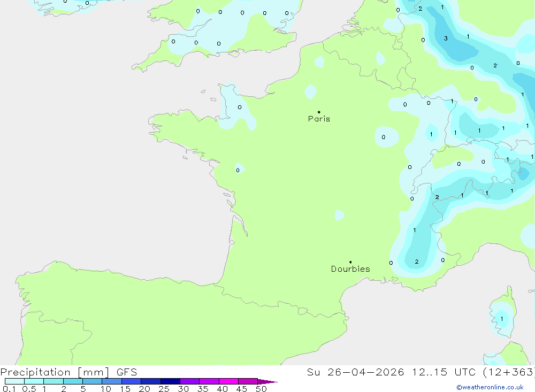Click the 'Su 26-04-2026' date text

pyautogui.click(x=355, y=372)
